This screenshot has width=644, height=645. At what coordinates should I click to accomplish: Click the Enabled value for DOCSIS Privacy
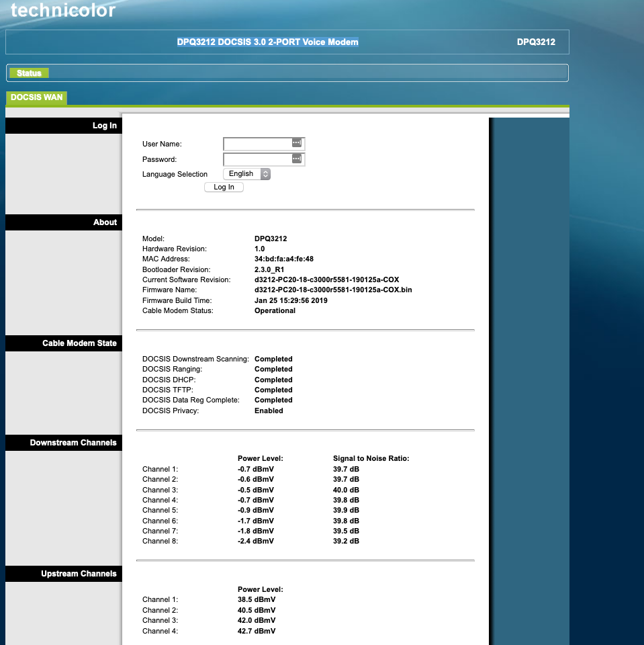[x=269, y=411]
